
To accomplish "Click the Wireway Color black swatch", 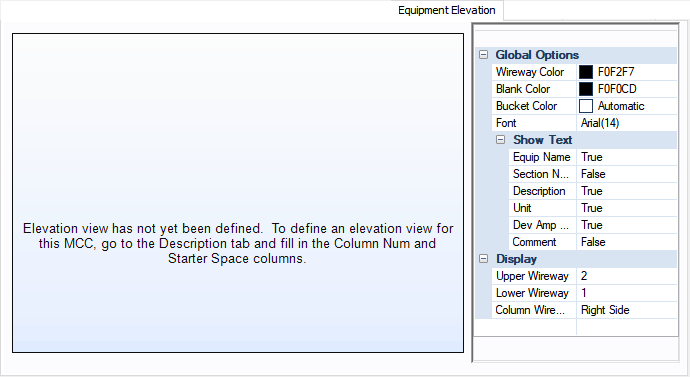I will click(586, 72).
